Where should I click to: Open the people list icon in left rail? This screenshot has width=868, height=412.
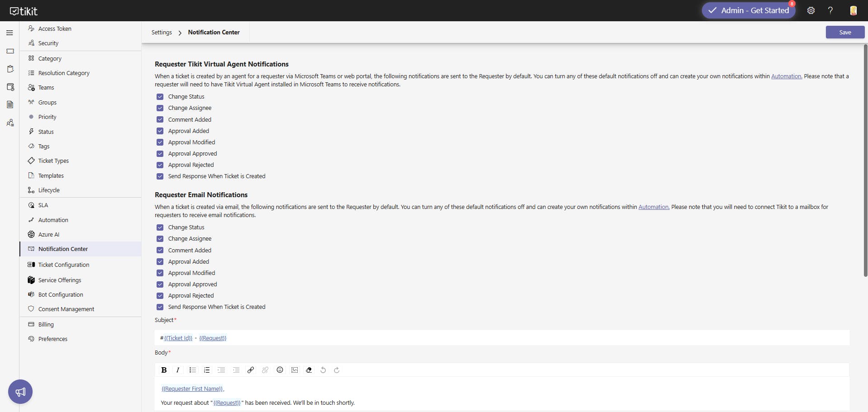[10, 123]
